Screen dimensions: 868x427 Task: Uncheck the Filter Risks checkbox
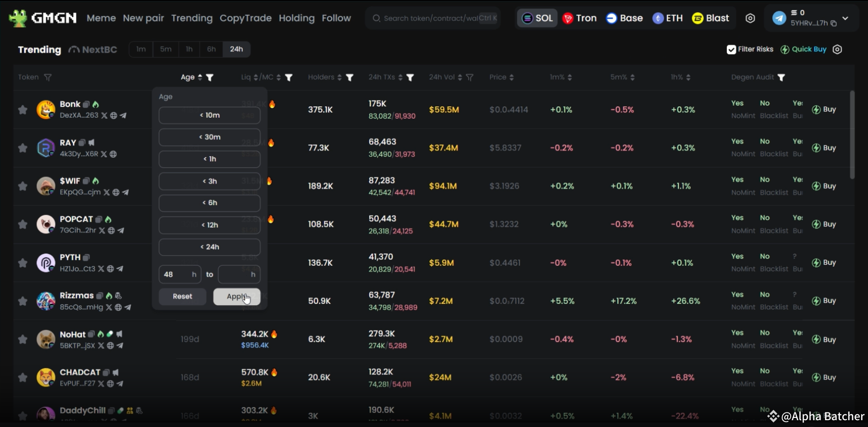(731, 49)
